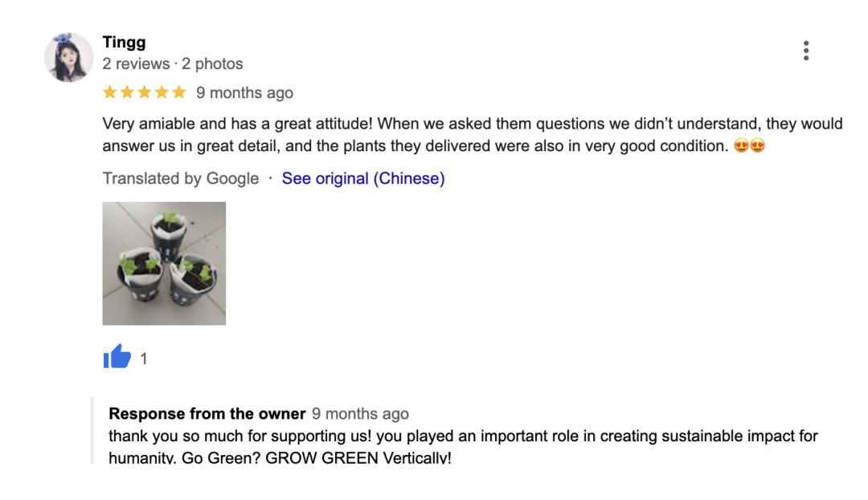Screen dimensions: 868x500
Task: Click the first gold rating star
Action: pyautogui.click(x=110, y=92)
